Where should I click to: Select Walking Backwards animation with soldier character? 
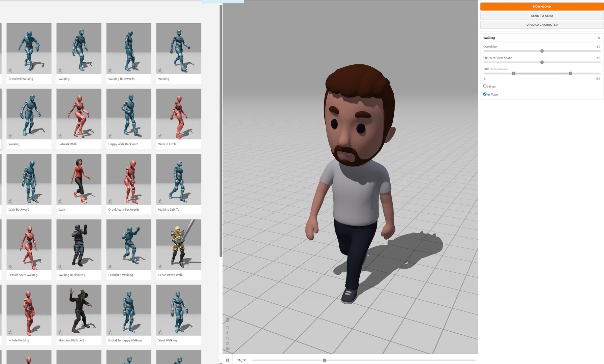click(79, 249)
